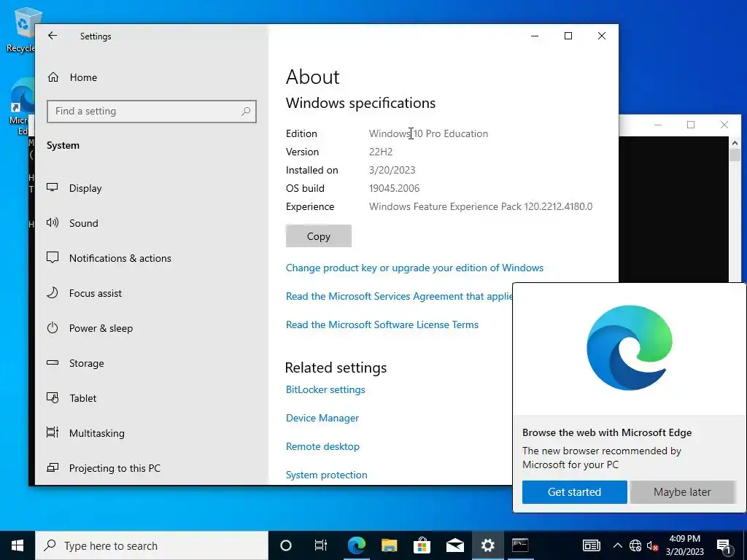Click the Power & sleep icon
Viewport: 747px width, 560px height.
tap(53, 327)
